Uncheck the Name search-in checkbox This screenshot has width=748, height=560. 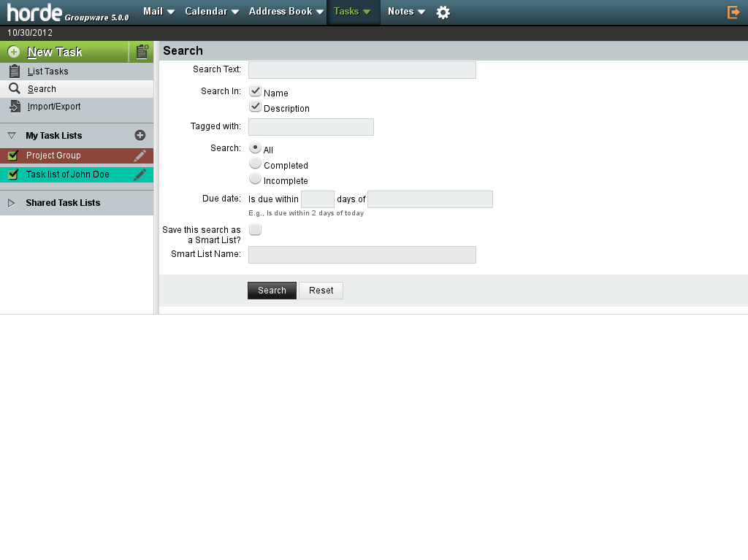(255, 91)
